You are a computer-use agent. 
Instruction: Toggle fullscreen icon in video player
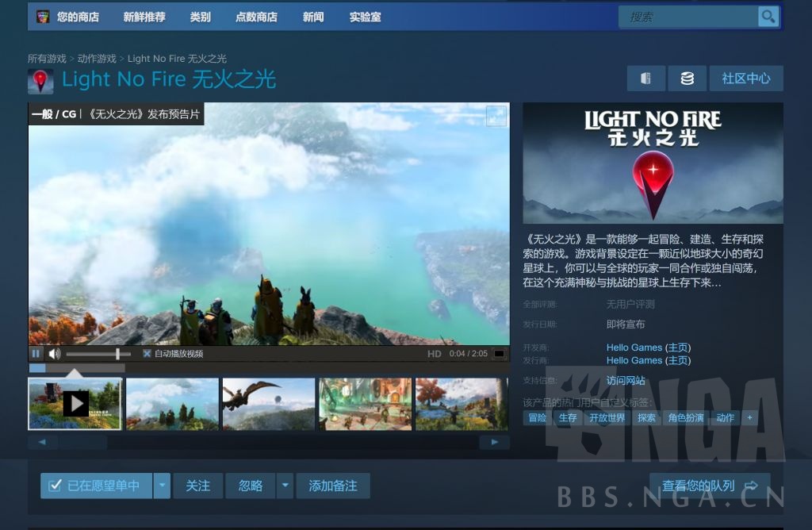pos(500,353)
